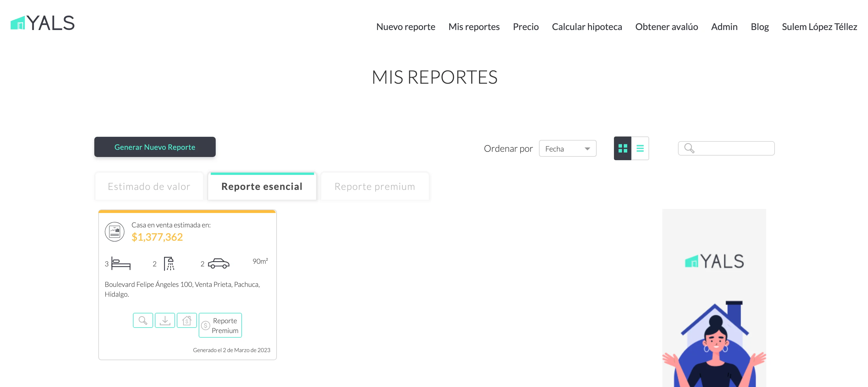Viewport: 868px width, 387px height.
Task: Click the car parking icon
Action: [x=218, y=263]
